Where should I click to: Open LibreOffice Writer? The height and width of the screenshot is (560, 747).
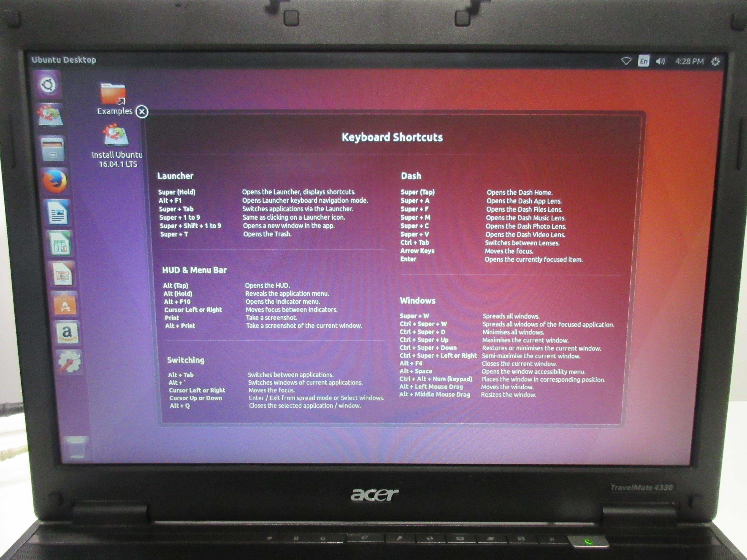(x=57, y=212)
